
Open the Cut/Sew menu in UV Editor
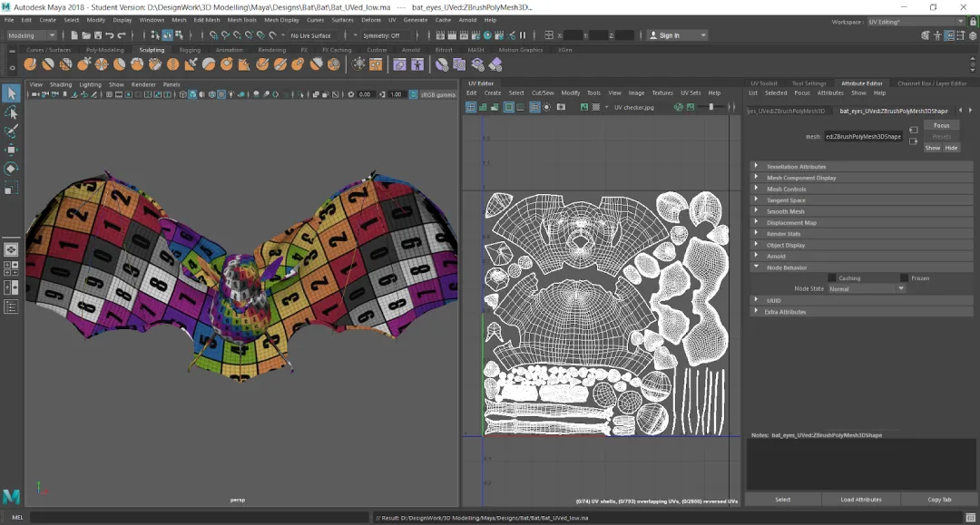(x=543, y=93)
